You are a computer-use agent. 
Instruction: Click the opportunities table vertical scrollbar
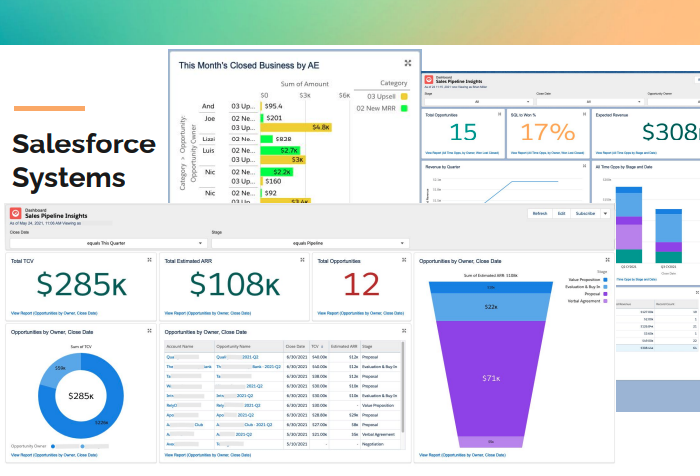click(x=403, y=387)
